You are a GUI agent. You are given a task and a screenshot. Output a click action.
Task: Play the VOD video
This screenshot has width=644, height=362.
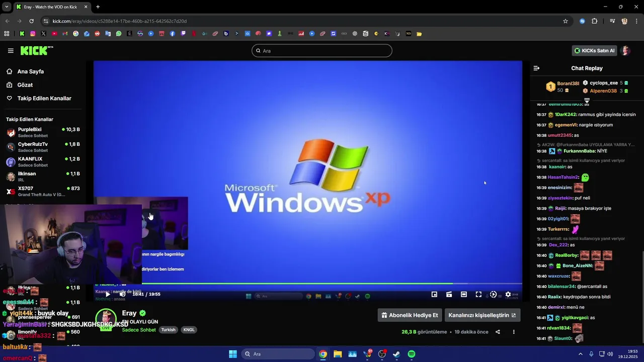click(107, 294)
